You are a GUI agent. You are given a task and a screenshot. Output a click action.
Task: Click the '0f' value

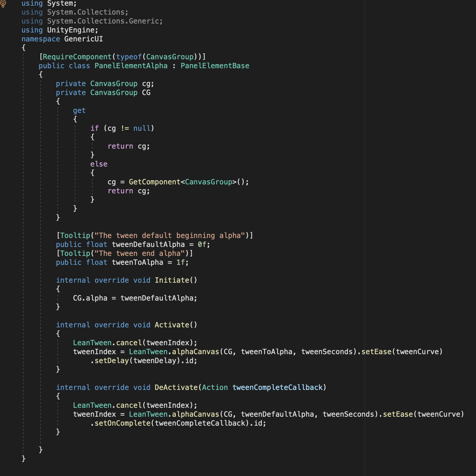[202, 245]
